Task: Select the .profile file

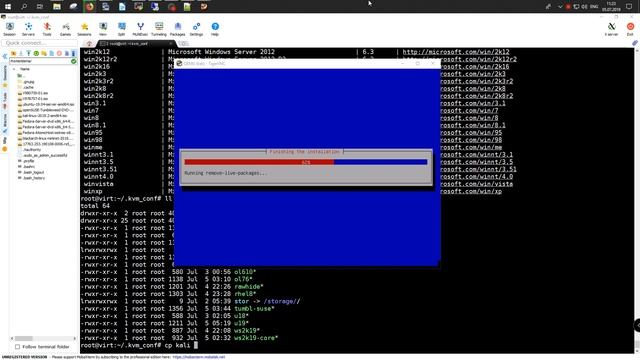Action: (26, 161)
